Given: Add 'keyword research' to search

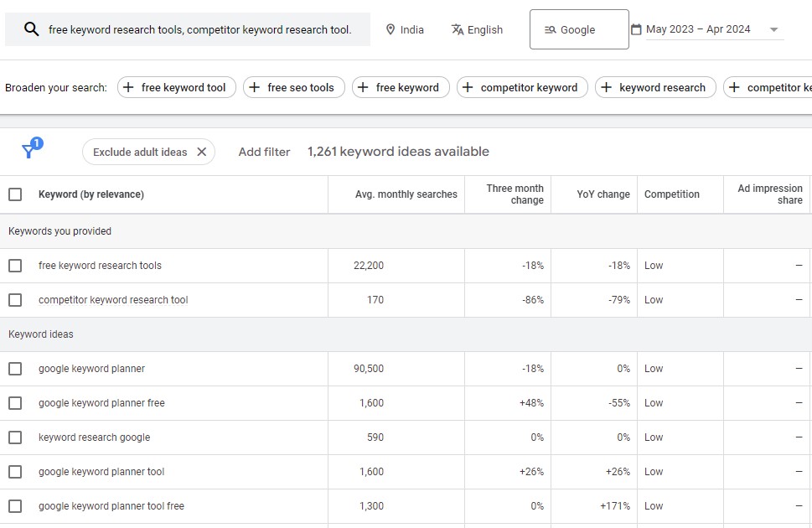Looking at the screenshot, I should 655,87.
